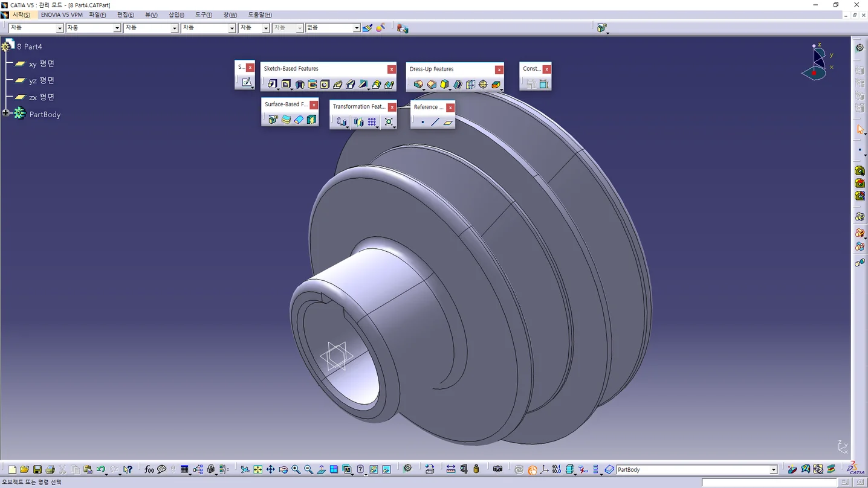Click the Measure Between icon
This screenshot has height=488, width=868.
click(451, 469)
